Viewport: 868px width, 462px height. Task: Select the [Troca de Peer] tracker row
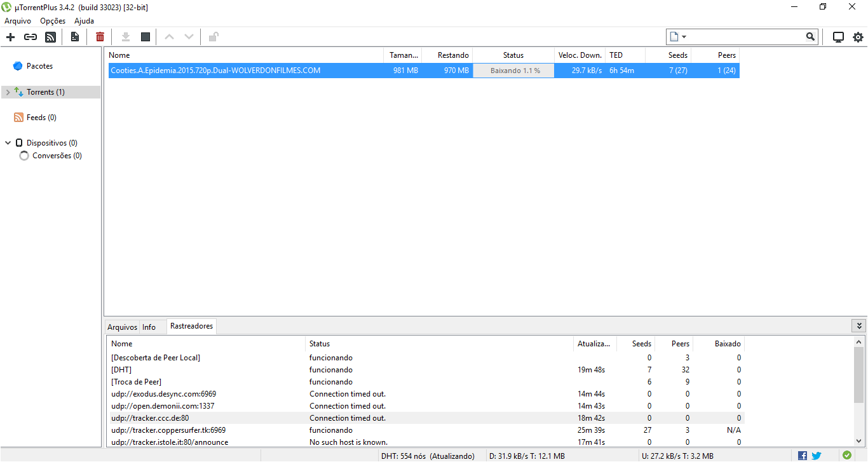point(424,382)
